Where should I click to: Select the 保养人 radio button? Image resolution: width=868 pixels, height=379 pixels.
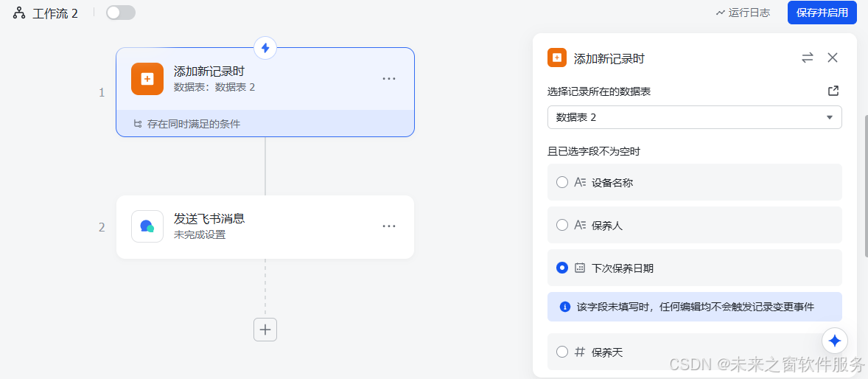click(562, 225)
